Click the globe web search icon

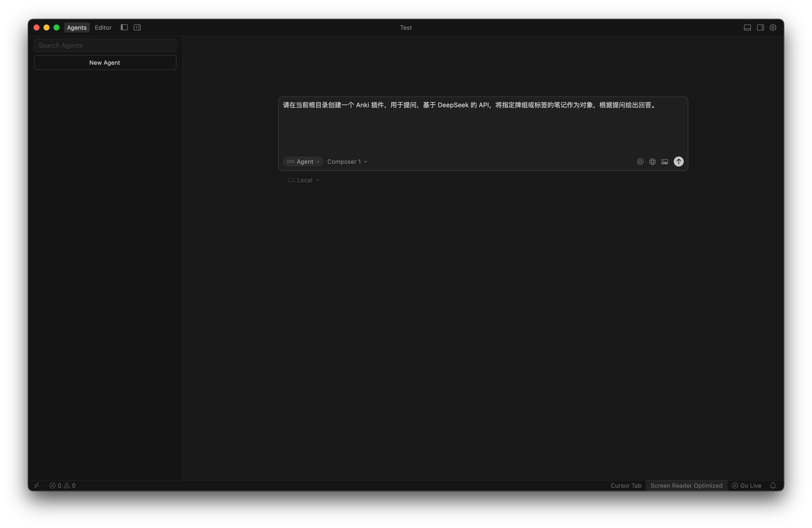(x=652, y=162)
